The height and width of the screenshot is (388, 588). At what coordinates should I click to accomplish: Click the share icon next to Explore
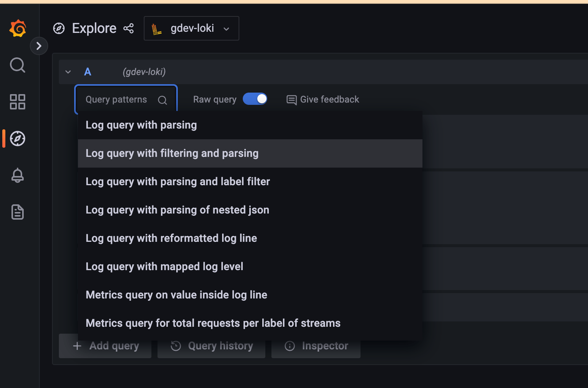[129, 28]
